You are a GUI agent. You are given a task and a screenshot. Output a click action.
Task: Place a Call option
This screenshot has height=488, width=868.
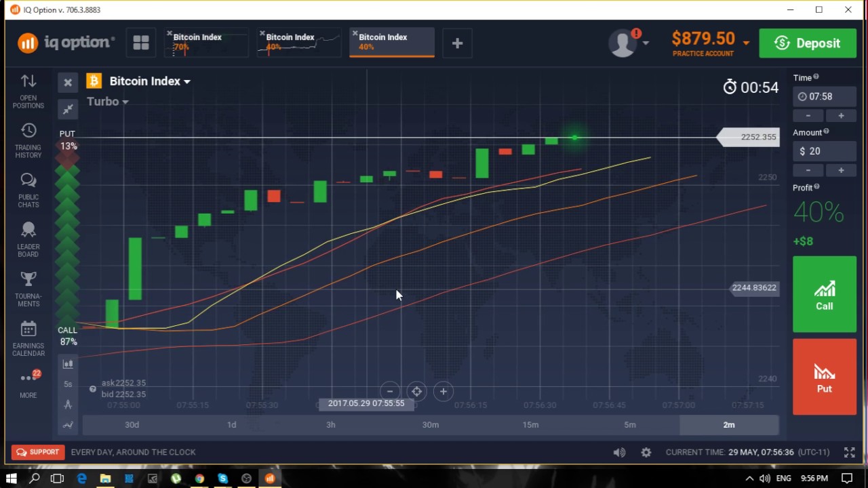pos(825,294)
